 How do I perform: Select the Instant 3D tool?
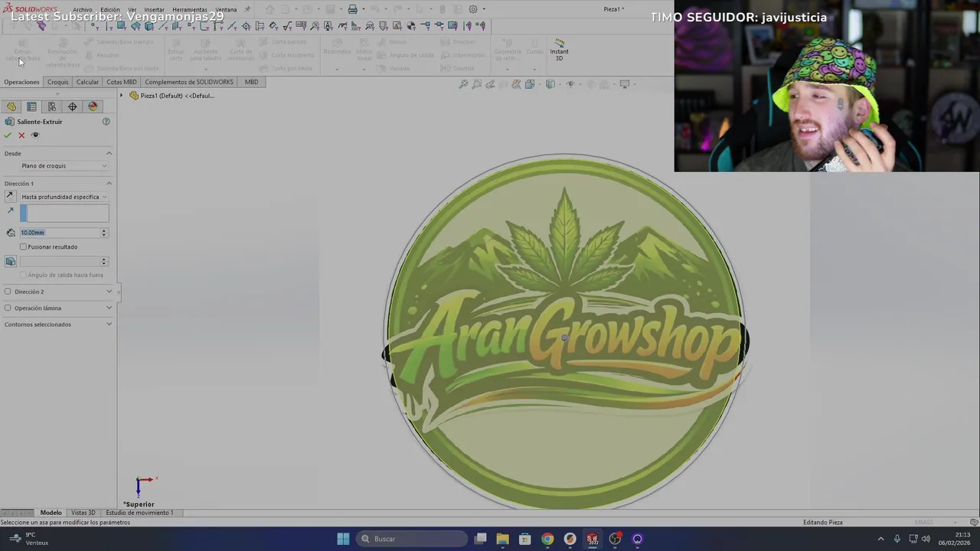559,51
